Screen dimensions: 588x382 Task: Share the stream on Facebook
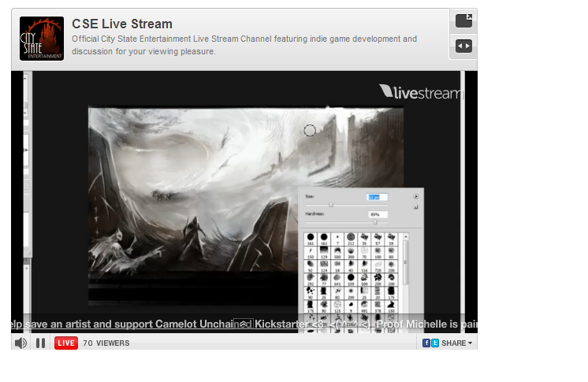pyautogui.click(x=426, y=343)
